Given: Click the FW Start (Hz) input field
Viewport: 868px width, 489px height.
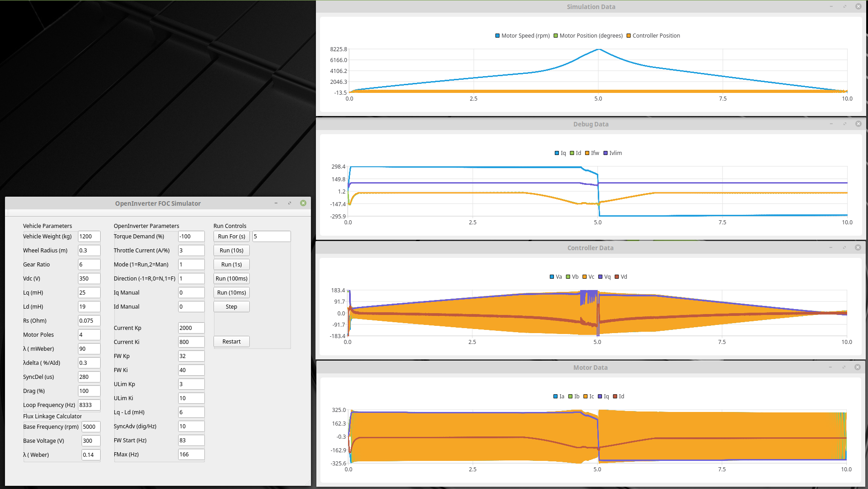Looking at the screenshot, I should tap(191, 441).
